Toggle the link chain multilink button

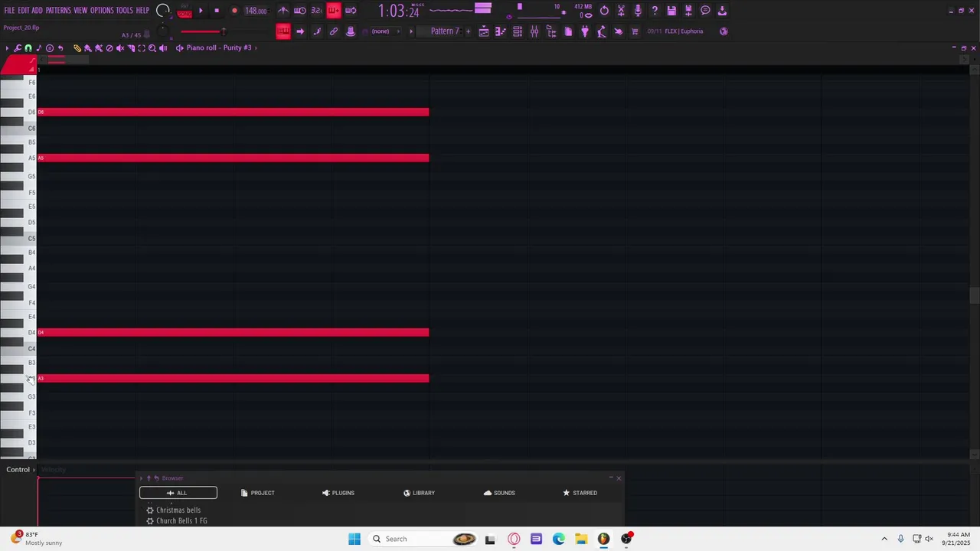pyautogui.click(x=334, y=31)
